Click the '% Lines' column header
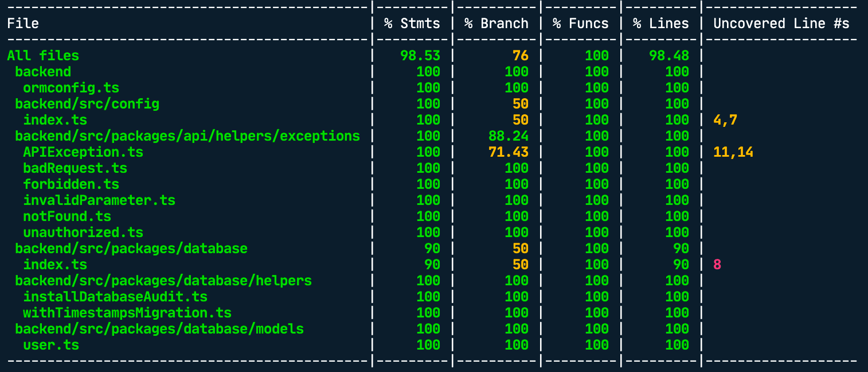 click(661, 24)
